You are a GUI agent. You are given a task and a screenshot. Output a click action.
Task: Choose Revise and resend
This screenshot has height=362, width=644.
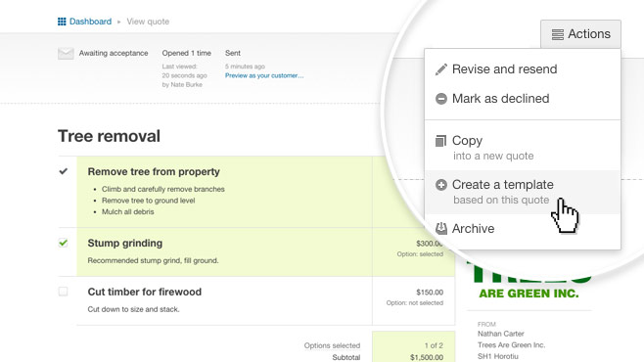pyautogui.click(x=523, y=68)
